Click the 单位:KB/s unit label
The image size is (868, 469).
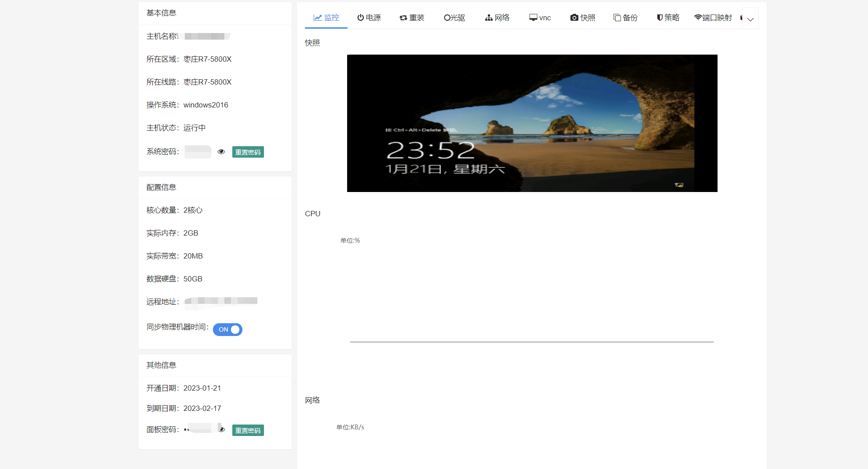[350, 427]
